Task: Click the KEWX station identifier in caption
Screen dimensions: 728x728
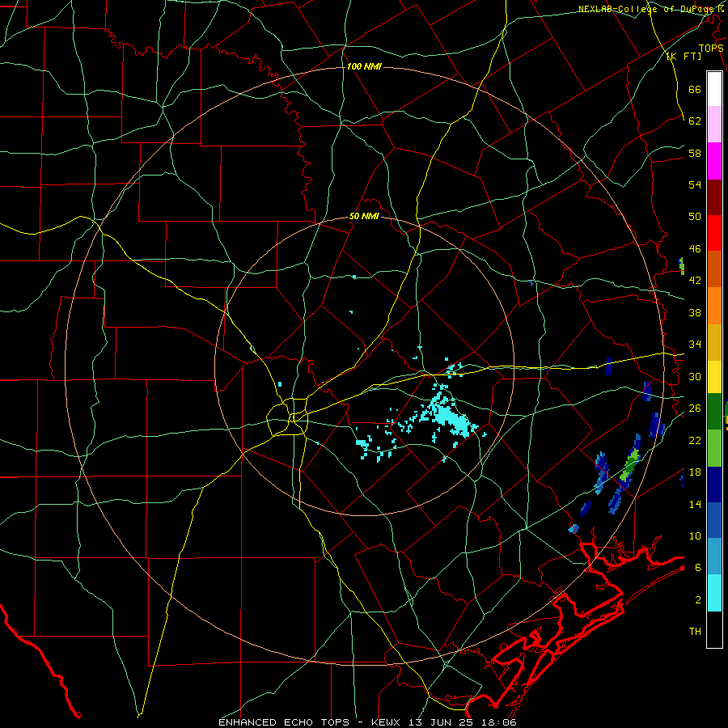Action: tap(385, 722)
